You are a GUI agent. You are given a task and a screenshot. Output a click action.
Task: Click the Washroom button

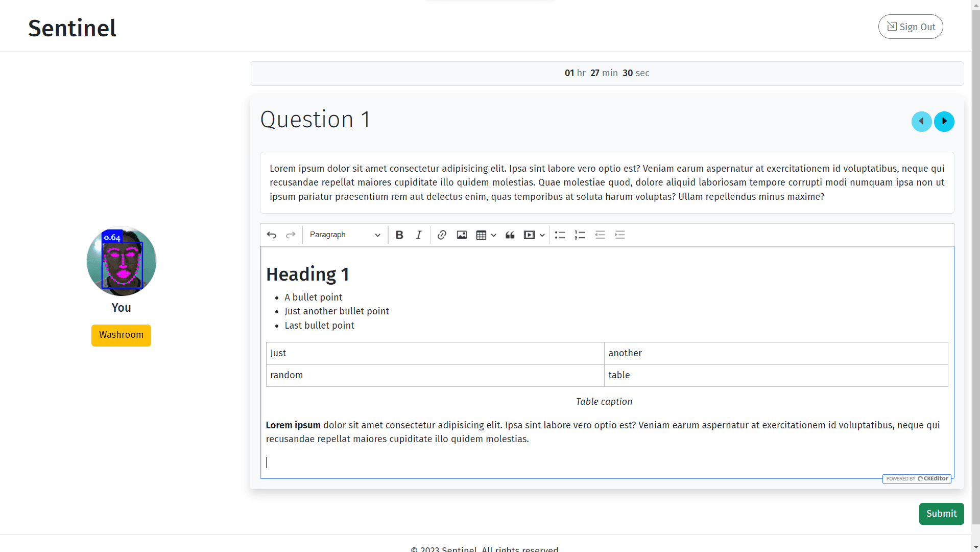pyautogui.click(x=121, y=335)
